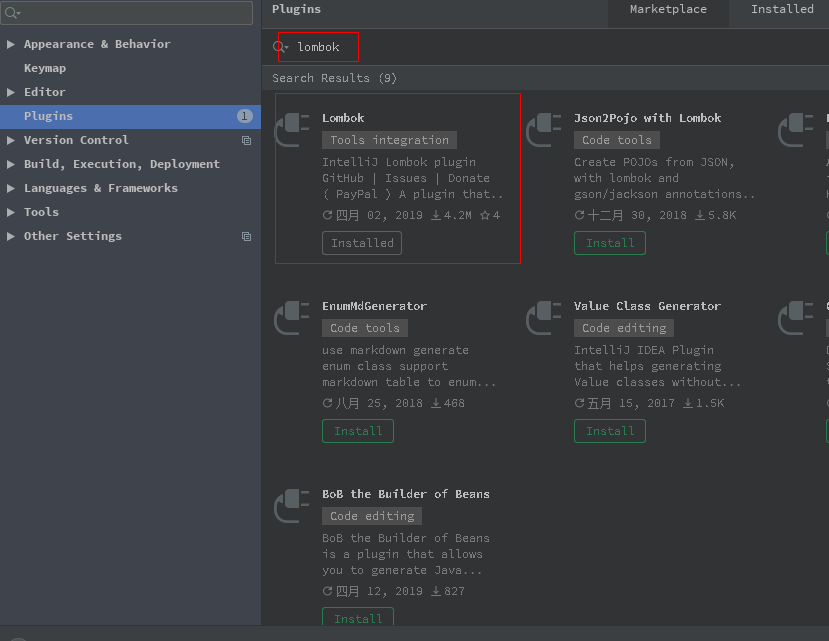The width and height of the screenshot is (829, 641).
Task: Open EnumMdGenerator plugin title
Action: [375, 306]
